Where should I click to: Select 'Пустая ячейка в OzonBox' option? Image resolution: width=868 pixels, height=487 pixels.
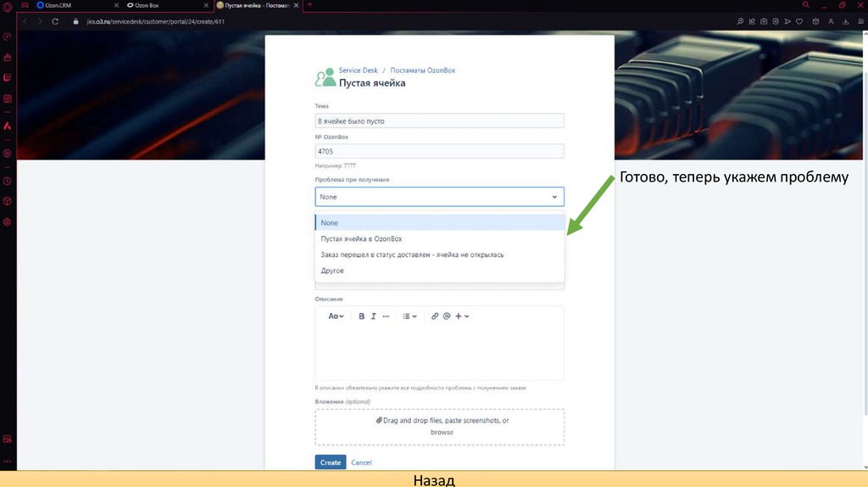point(440,238)
